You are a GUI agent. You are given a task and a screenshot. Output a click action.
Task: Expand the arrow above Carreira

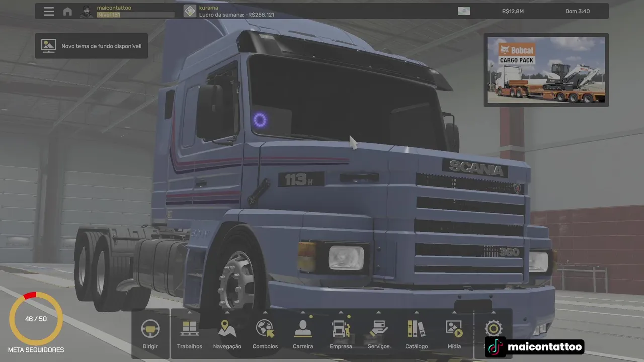[x=303, y=312]
